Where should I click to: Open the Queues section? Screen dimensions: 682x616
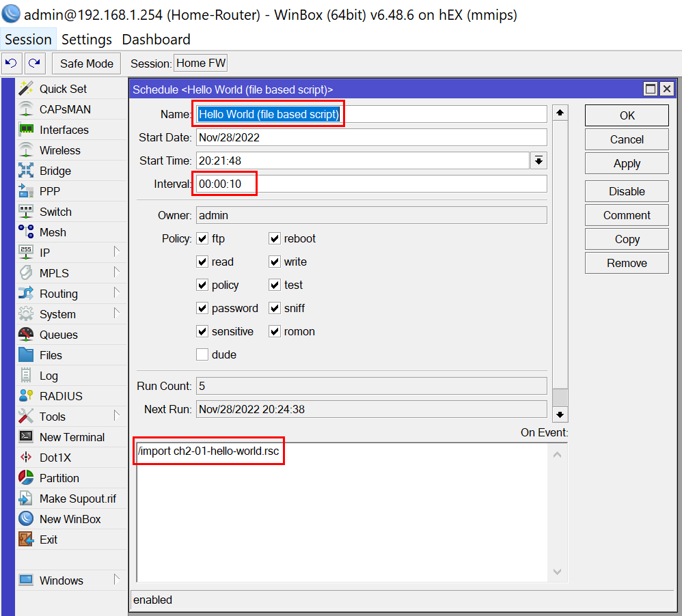coord(58,335)
